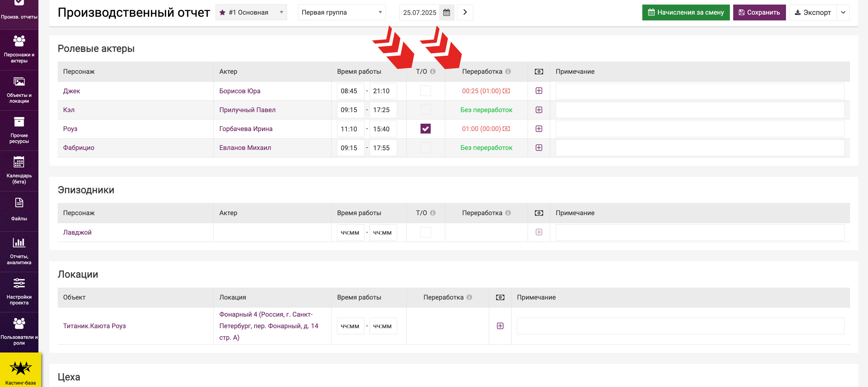Open Объекты и локации sidebar section
This screenshot has width=868, height=387.
19,90
